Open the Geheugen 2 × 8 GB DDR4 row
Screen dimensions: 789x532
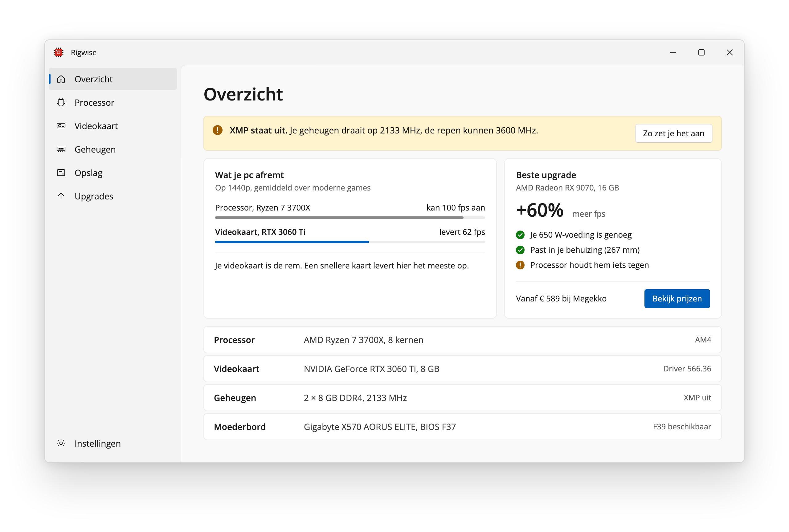coord(462,398)
